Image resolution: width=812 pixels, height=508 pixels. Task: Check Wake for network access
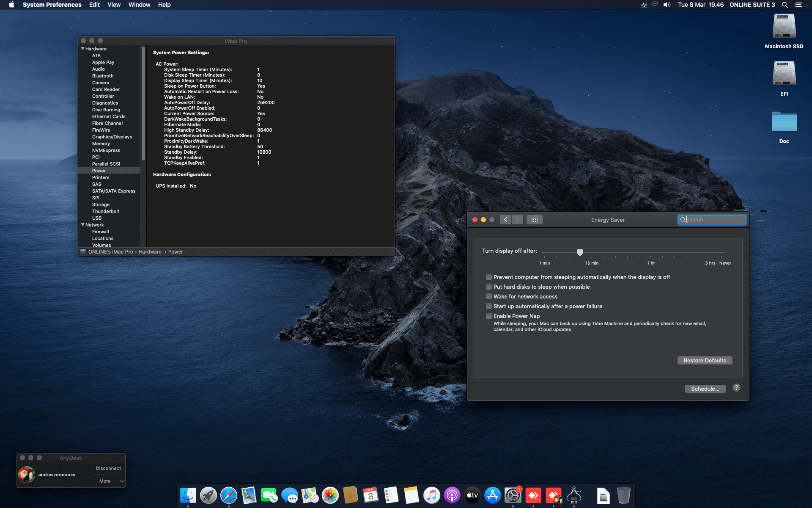(x=489, y=296)
